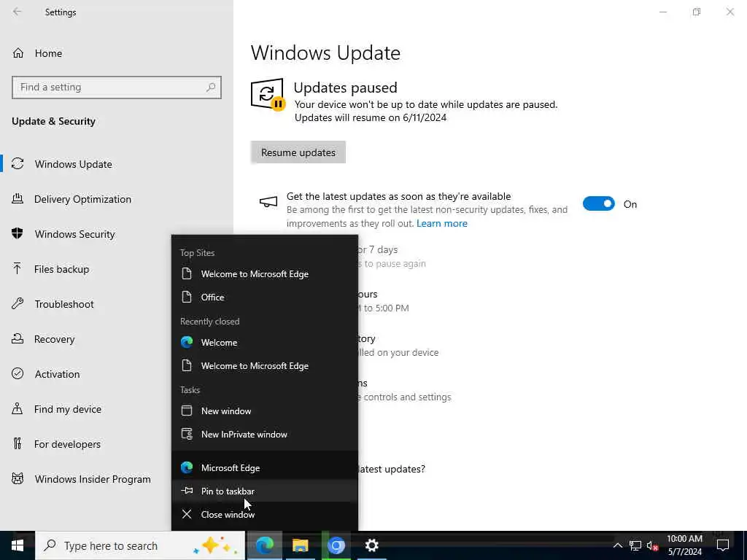Click the network tray icon
This screenshot has width=747, height=560.
pyautogui.click(x=635, y=545)
